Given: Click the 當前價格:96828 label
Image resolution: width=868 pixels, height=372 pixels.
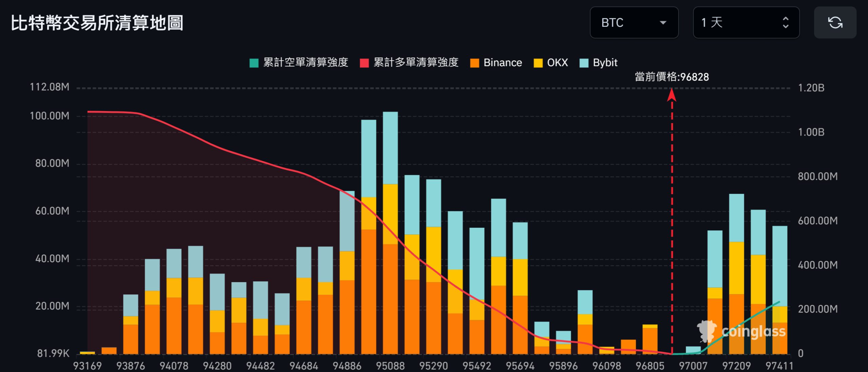Looking at the screenshot, I should click(672, 77).
